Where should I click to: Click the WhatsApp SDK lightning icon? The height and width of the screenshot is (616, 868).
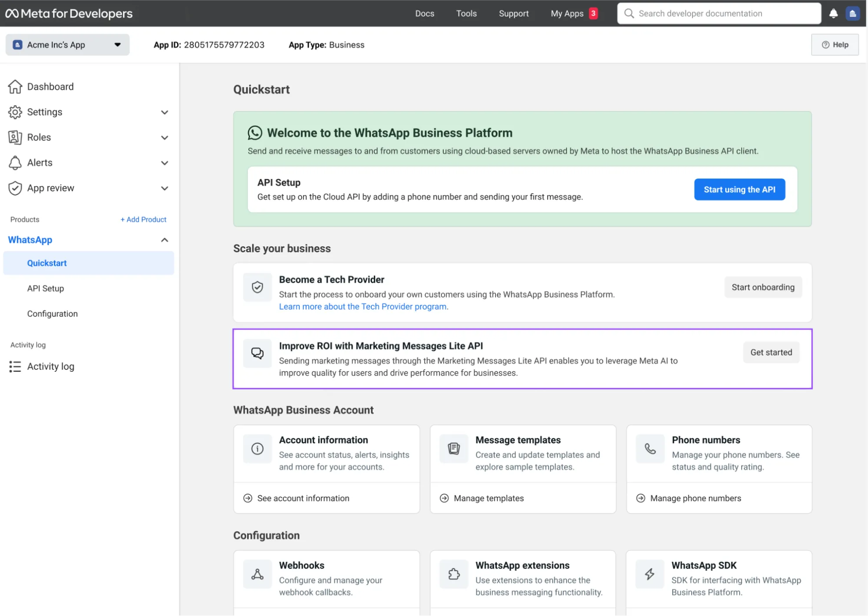(x=650, y=574)
